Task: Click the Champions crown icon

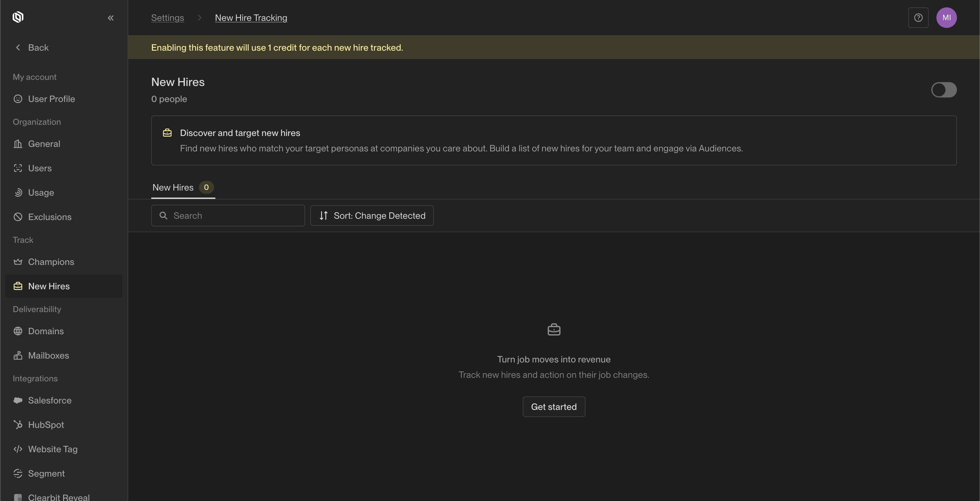Action: (x=18, y=262)
